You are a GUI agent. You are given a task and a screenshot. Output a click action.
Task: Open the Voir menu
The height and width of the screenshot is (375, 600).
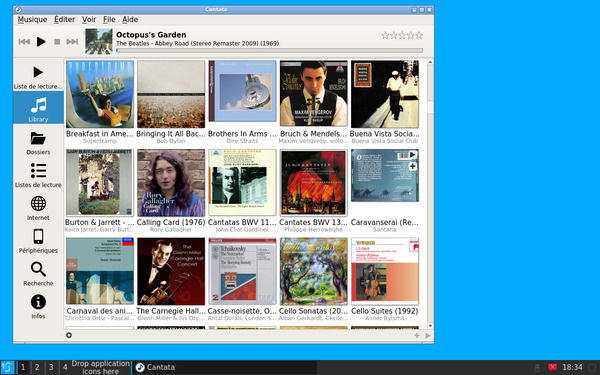[89, 20]
